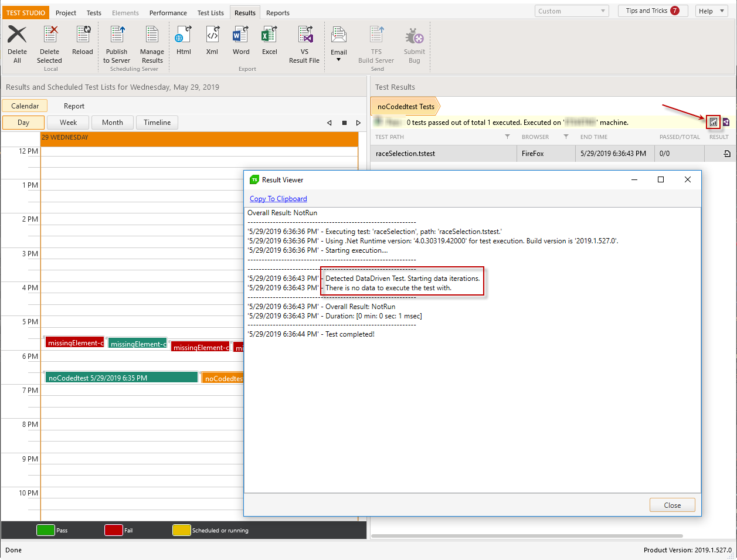Export results to Html
The height and width of the screenshot is (560, 737).
coord(184,35)
